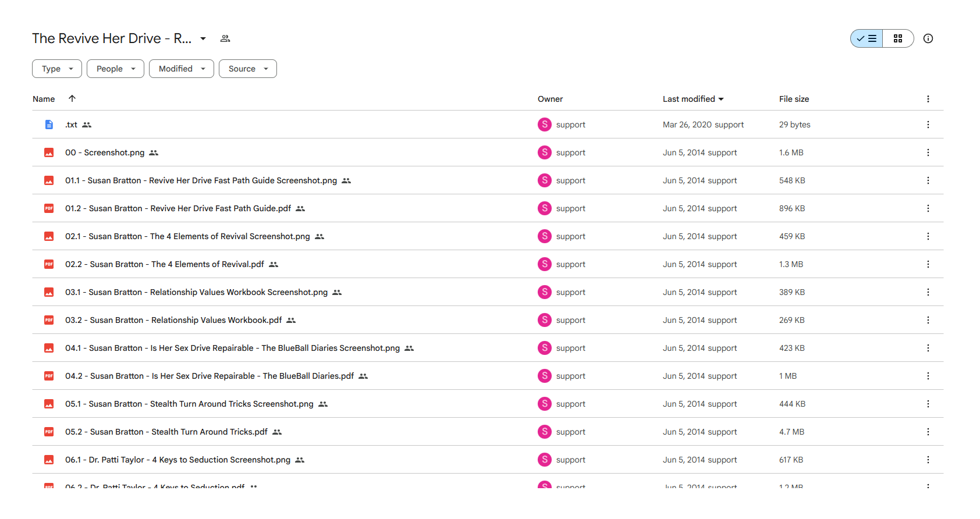Viewport: 980px width, 519px height.
Task: Open more actions for 02.2 Elements of Revival.pdf
Action: click(928, 264)
